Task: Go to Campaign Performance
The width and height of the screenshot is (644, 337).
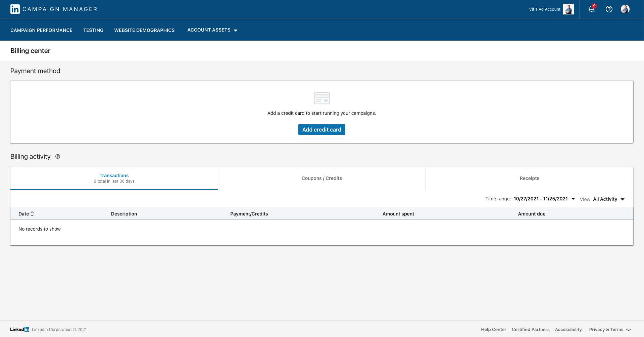Action: click(41, 30)
